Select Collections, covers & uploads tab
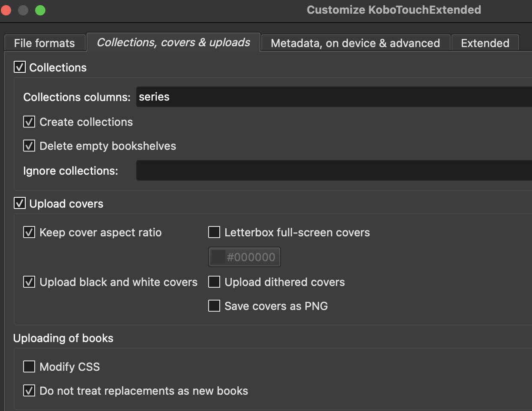 [x=173, y=42]
